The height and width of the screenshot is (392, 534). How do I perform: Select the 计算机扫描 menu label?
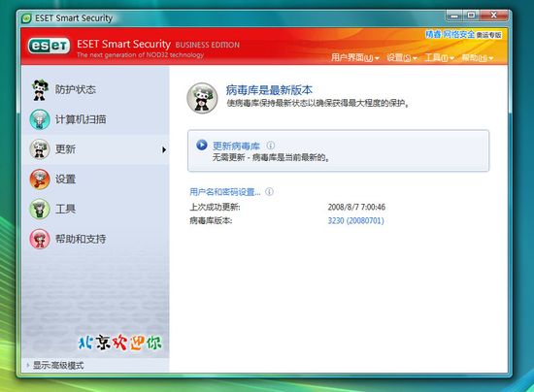pos(81,119)
